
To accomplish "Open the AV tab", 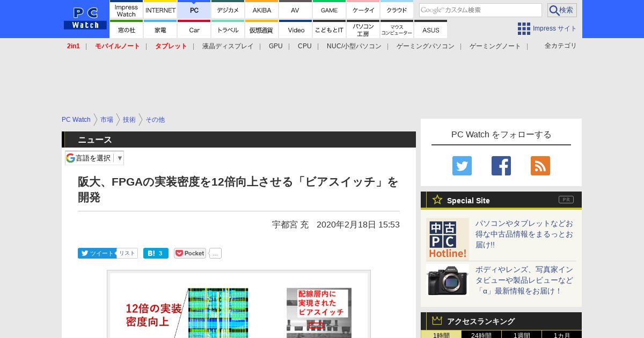I will [295, 10].
